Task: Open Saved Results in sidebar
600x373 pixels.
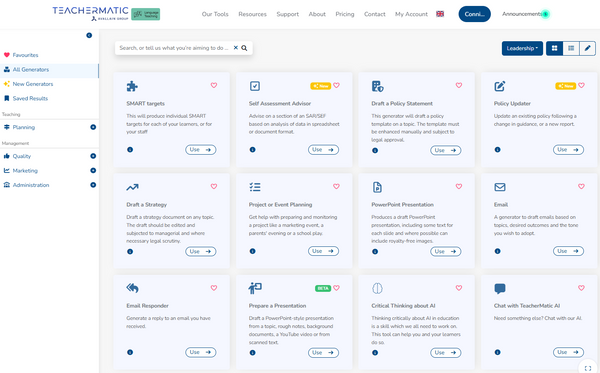Action: pyautogui.click(x=30, y=98)
